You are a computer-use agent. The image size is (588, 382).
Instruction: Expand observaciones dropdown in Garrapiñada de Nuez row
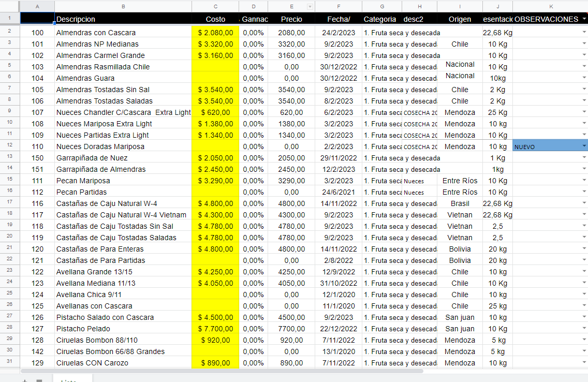click(x=584, y=157)
